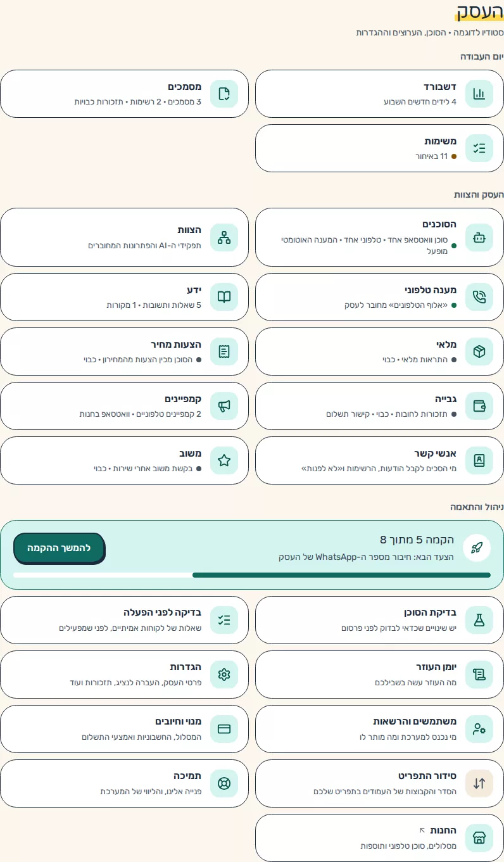Click the 'העסק' page title

[x=480, y=11]
